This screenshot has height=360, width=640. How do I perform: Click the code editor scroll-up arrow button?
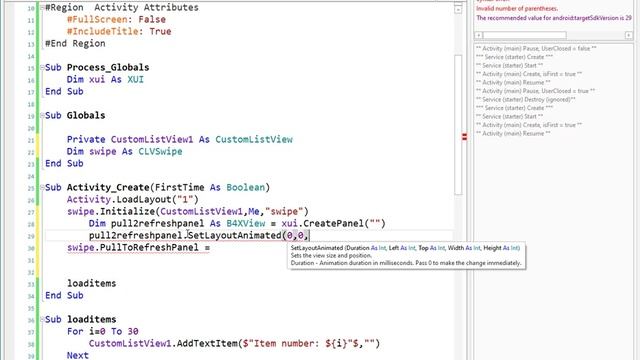pos(458,9)
